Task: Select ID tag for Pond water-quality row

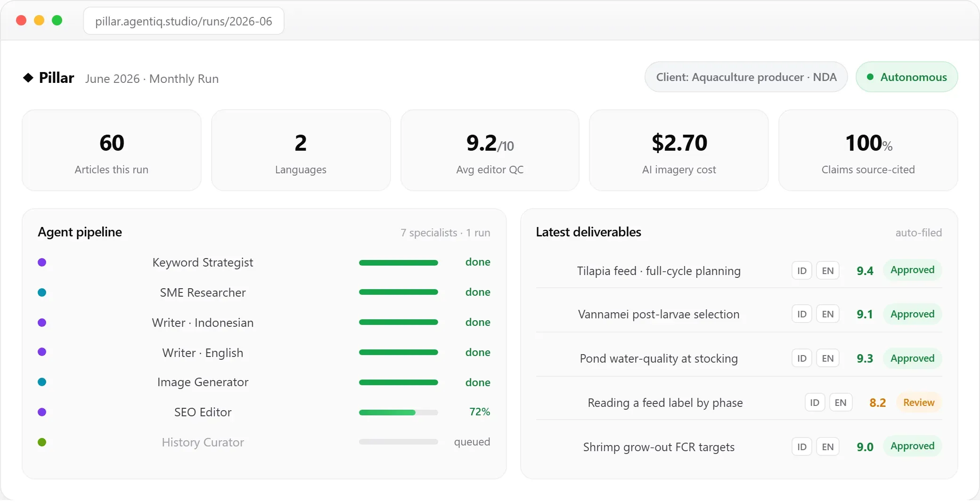Action: (802, 358)
